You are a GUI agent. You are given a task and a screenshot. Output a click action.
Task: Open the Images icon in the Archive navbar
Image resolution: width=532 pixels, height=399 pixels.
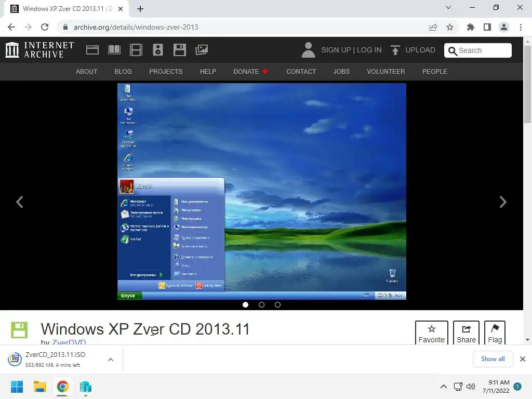pos(202,50)
